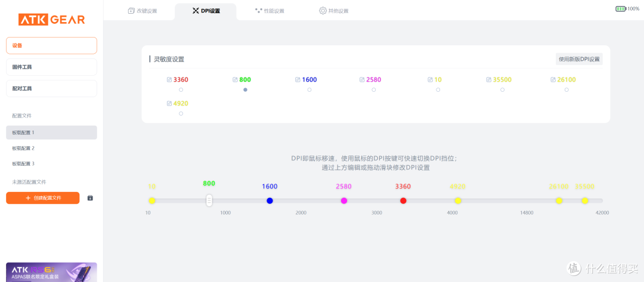Click the green 800 DPI value

[245, 80]
